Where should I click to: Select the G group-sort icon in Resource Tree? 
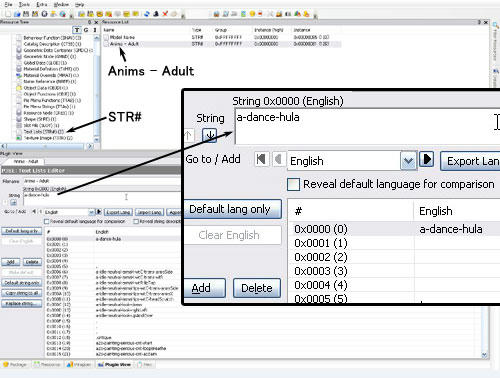click(86, 30)
